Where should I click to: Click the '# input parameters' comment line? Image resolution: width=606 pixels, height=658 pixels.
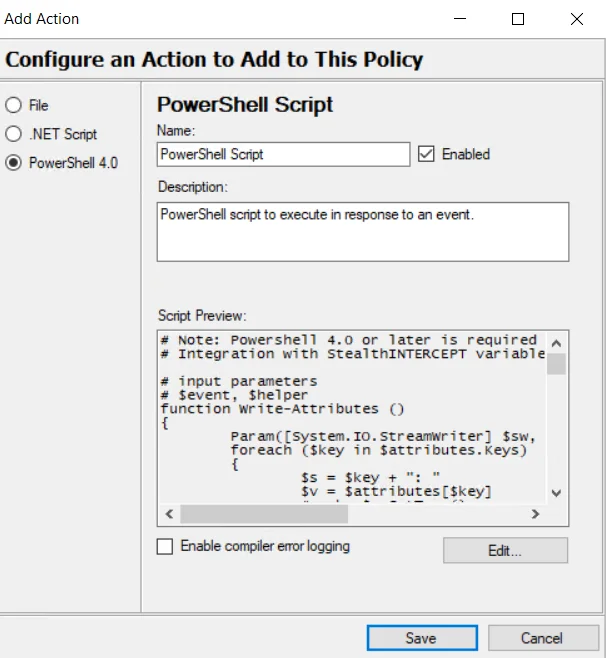click(x=239, y=381)
